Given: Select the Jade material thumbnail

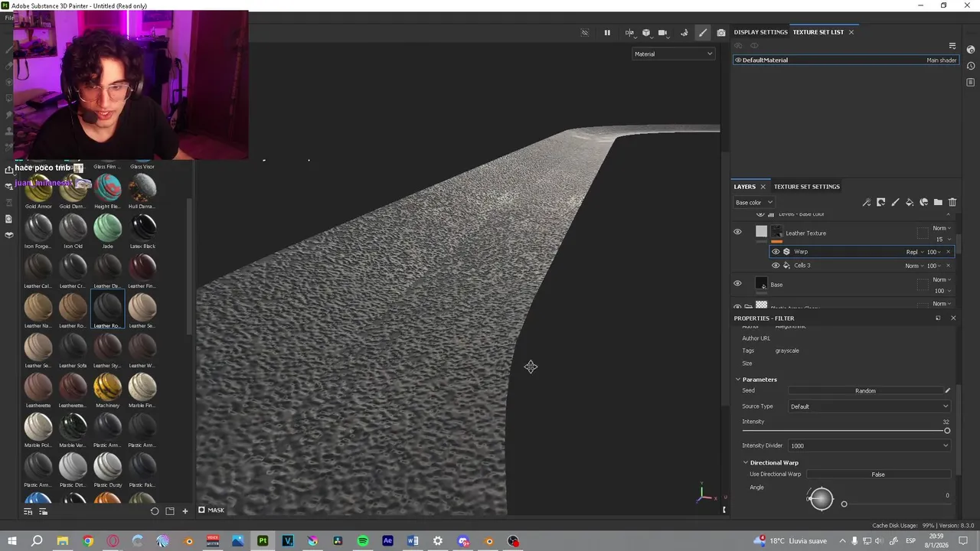Looking at the screenshot, I should (x=107, y=227).
